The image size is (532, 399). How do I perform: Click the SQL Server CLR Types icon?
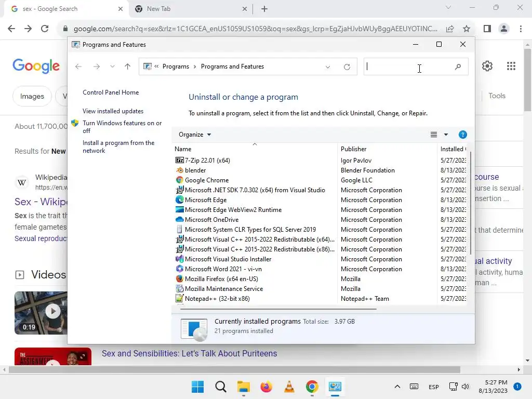(179, 229)
